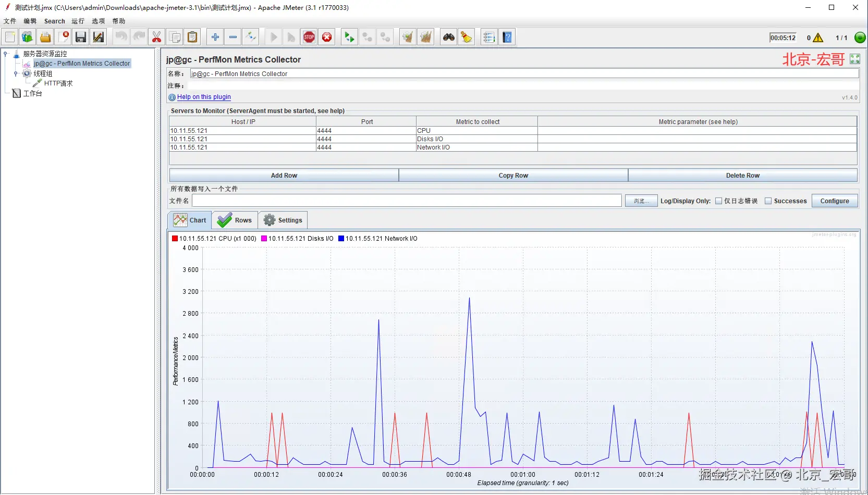Viewport: 868px width, 495px height.
Task: Select the 工作台 workbench node
Action: click(x=32, y=93)
